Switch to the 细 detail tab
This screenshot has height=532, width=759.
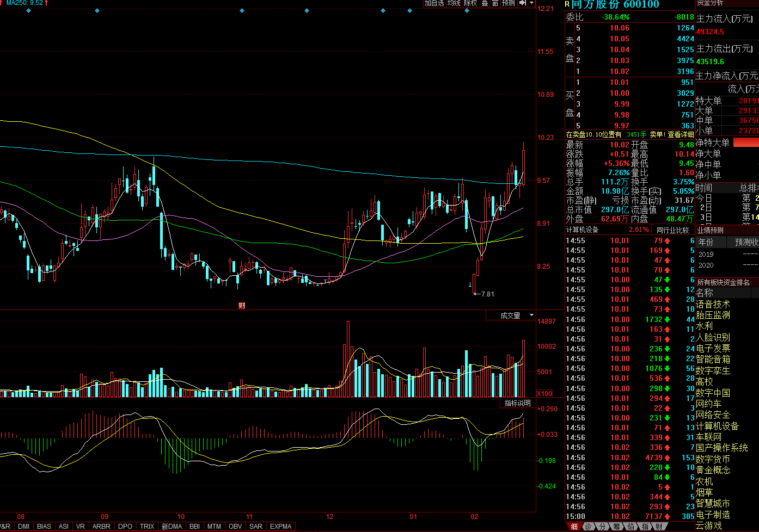coord(574,527)
